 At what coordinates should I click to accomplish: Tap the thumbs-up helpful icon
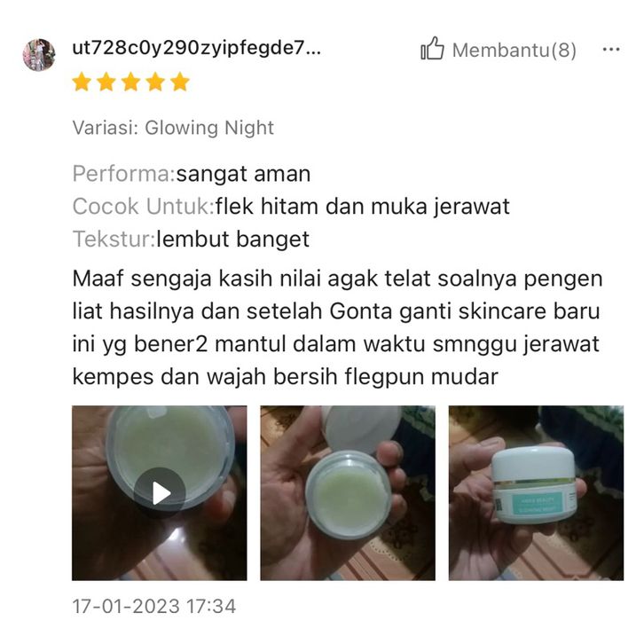pos(432,49)
